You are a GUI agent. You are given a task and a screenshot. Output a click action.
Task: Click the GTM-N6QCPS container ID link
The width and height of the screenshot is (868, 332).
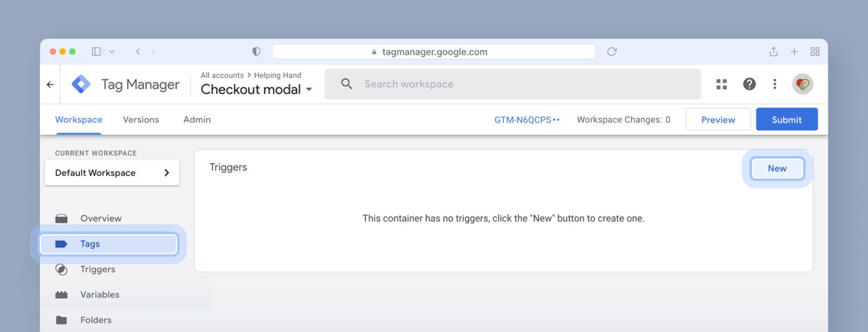coord(527,120)
